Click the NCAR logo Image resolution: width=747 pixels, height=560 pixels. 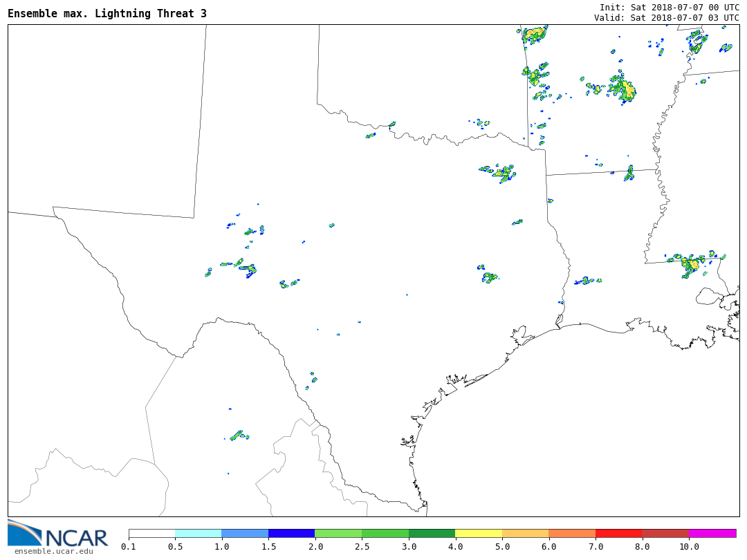(58, 533)
